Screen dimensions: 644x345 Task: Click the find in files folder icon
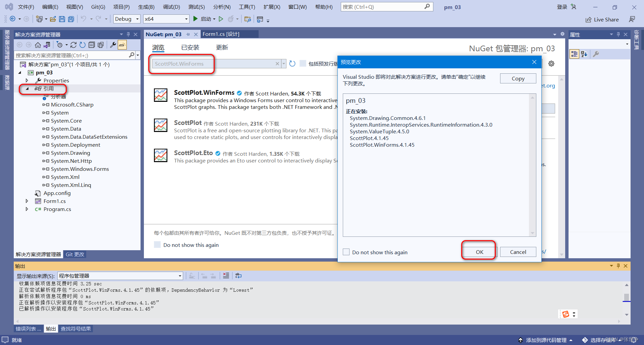tap(248, 19)
